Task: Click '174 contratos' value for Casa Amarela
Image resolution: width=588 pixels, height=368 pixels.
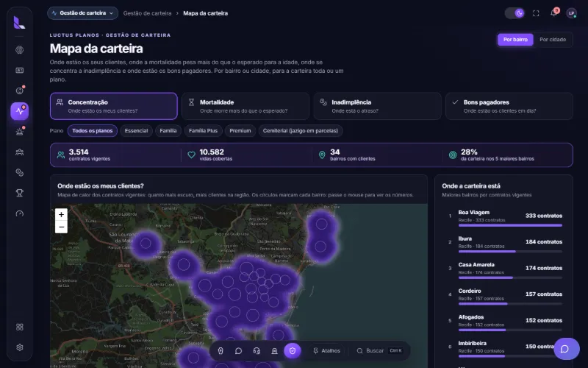Action: (x=544, y=268)
